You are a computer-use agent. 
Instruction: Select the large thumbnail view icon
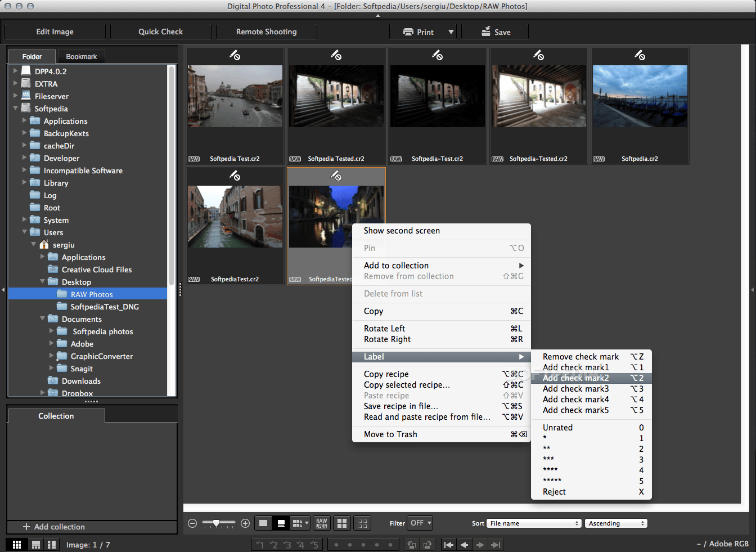(x=263, y=523)
